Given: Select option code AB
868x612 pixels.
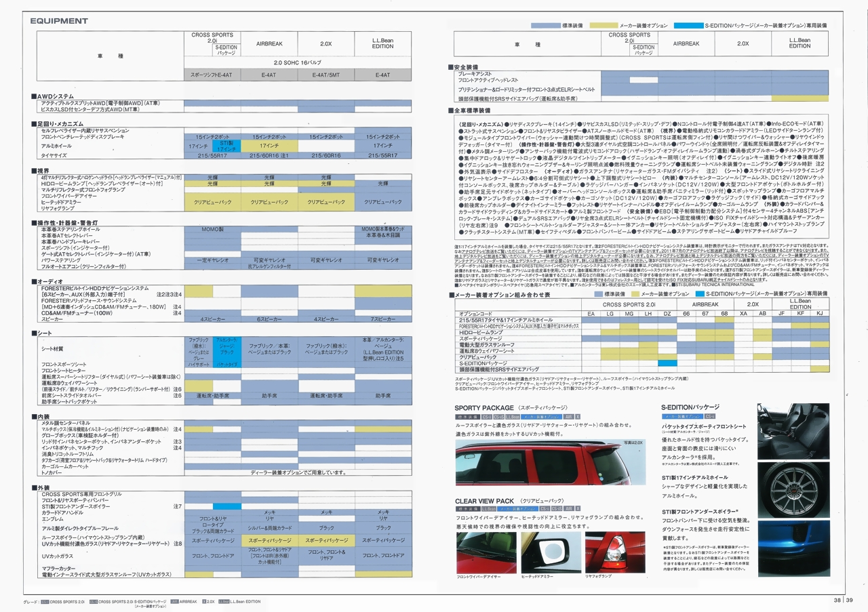Looking at the screenshot, I should click(x=762, y=314).
